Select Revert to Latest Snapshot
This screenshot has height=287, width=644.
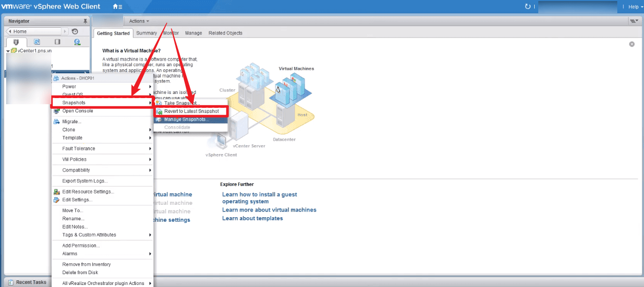coord(191,111)
